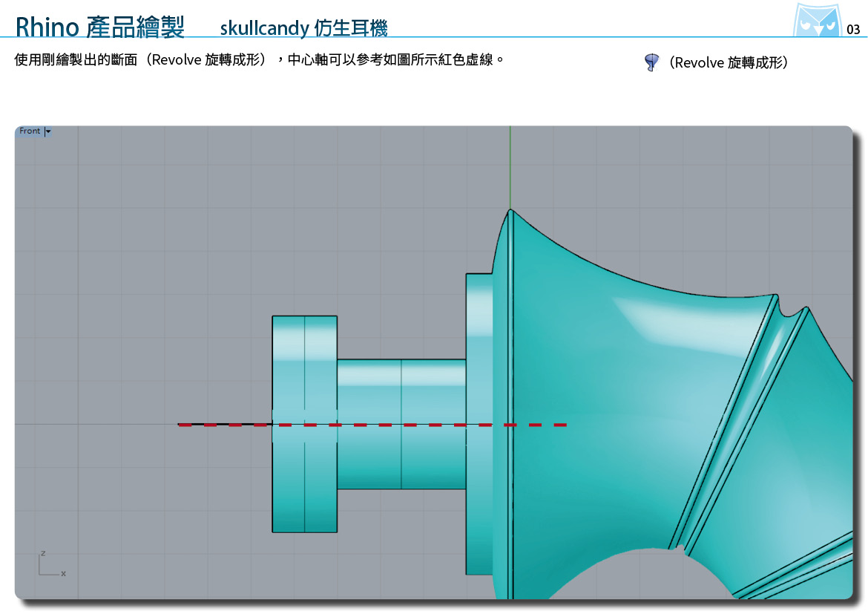868x614 pixels.
Task: Click the "skullcandy 仿生耳機" subtitle
Action: tap(304, 27)
